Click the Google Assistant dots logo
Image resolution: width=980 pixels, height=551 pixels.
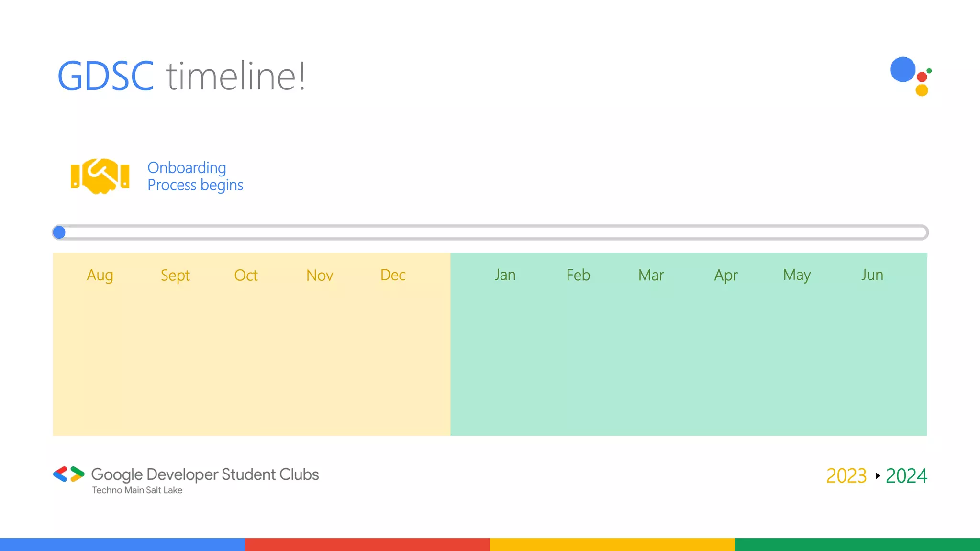click(910, 76)
